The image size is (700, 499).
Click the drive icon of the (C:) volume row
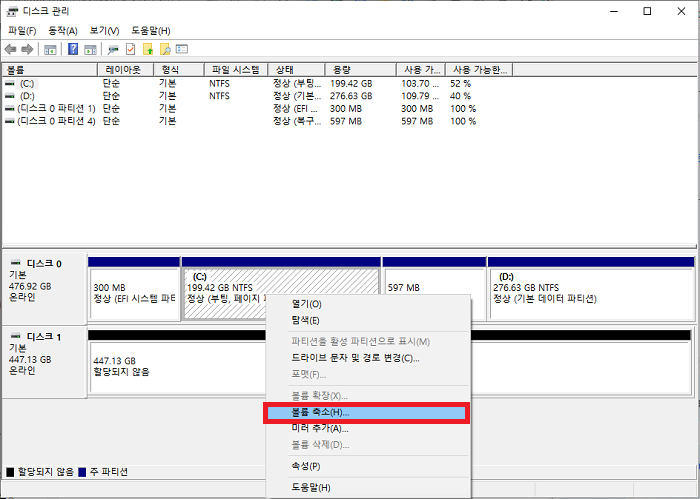pyautogui.click(x=9, y=83)
